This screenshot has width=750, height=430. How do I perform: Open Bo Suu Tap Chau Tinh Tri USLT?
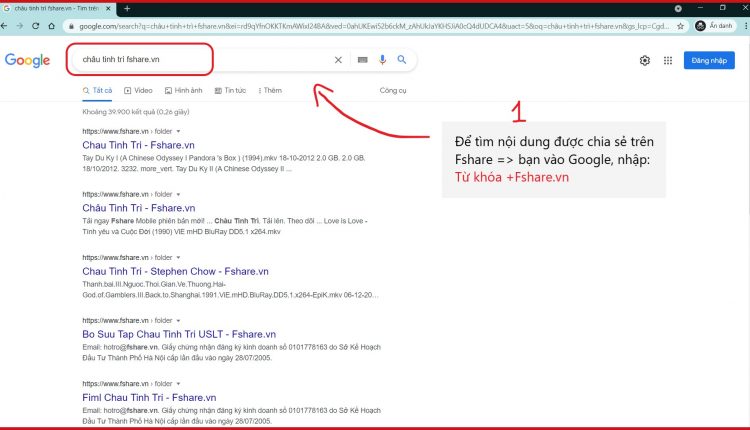(179, 334)
